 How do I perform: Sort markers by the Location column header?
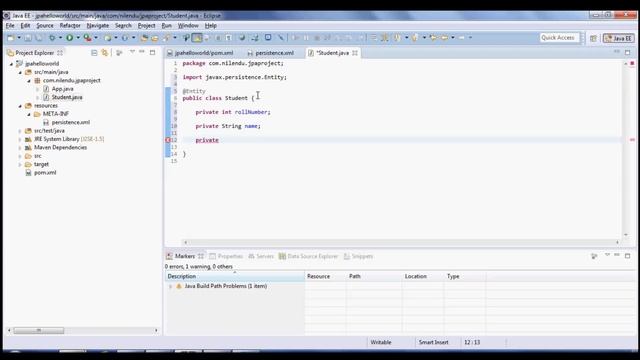(423, 276)
